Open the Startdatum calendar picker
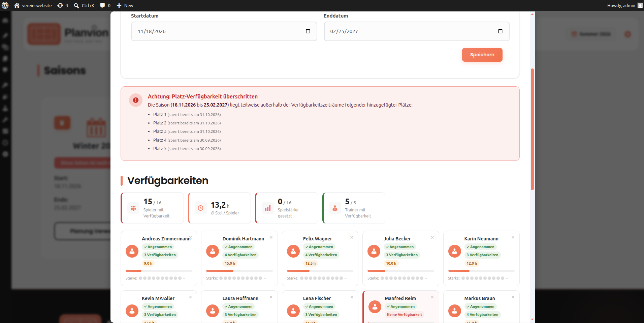 pos(308,31)
